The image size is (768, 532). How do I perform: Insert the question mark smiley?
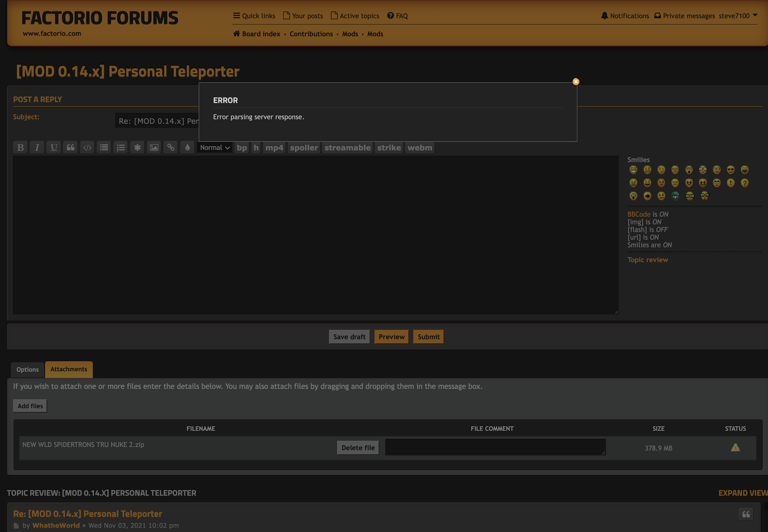(x=745, y=183)
